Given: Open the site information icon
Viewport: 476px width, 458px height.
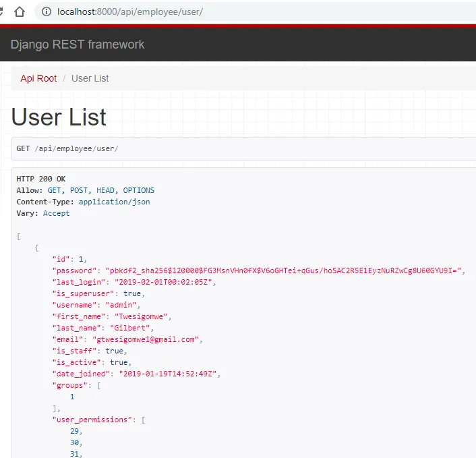Looking at the screenshot, I should pos(47,12).
